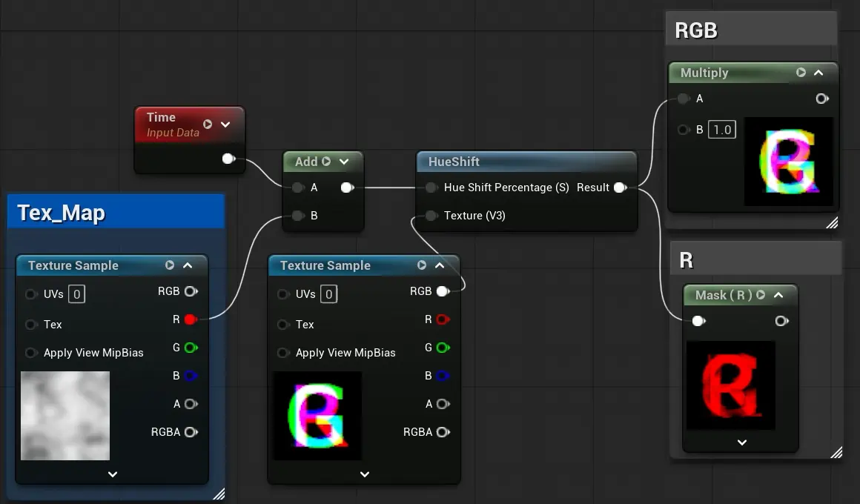This screenshot has width=860, height=504.
Task: Toggle live preview on the Time node
Action: pos(208,124)
